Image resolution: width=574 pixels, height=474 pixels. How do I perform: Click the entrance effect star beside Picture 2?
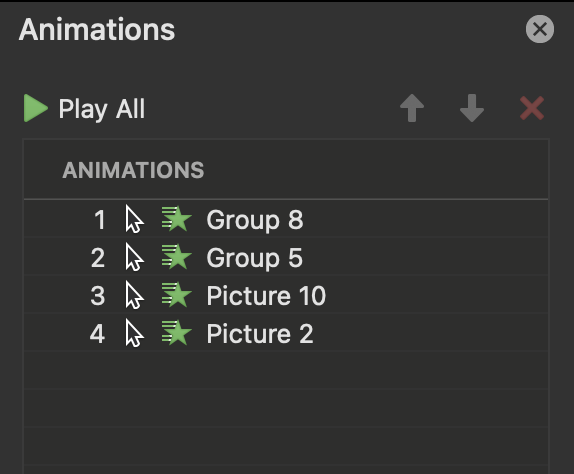pos(176,333)
